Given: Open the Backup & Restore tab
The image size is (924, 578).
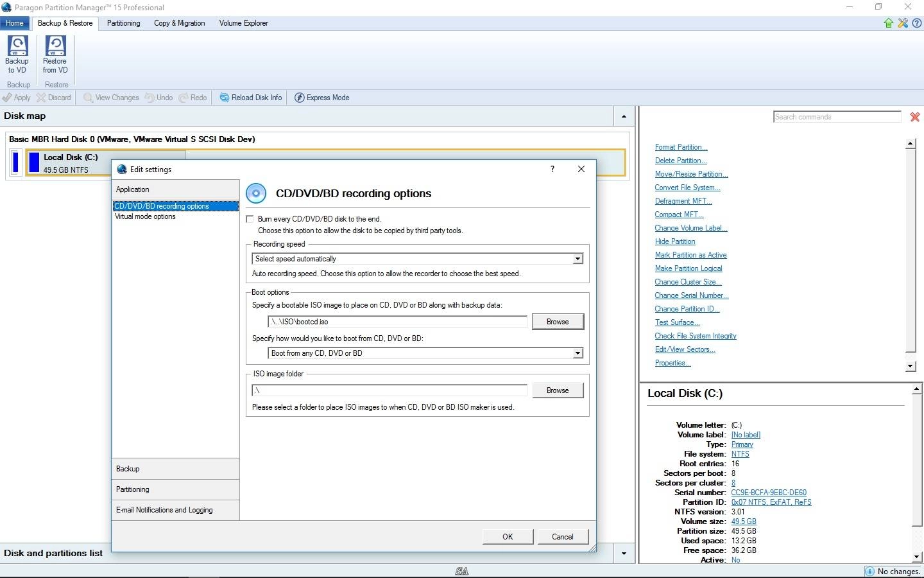Looking at the screenshot, I should (65, 23).
